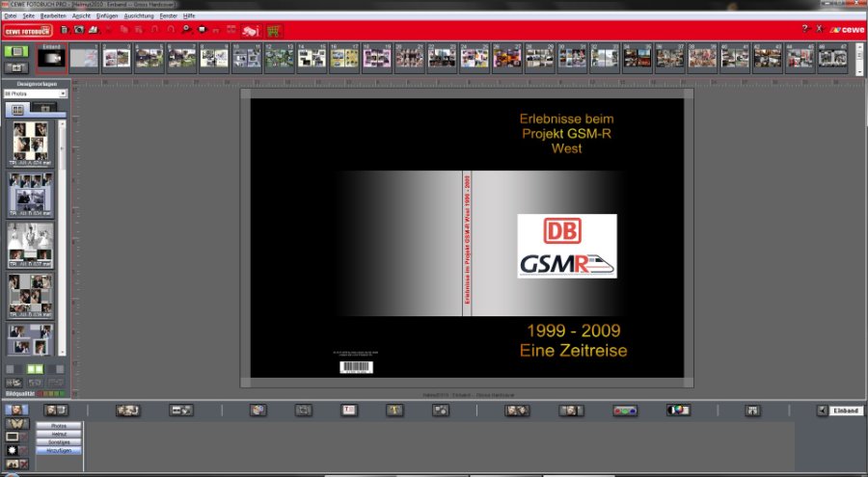Open the Hilfe menu
Viewport: 868px width, 477px height.
[189, 16]
